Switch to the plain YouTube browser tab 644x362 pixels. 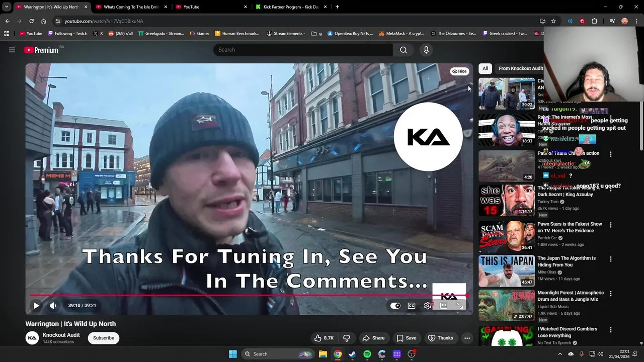[210, 7]
